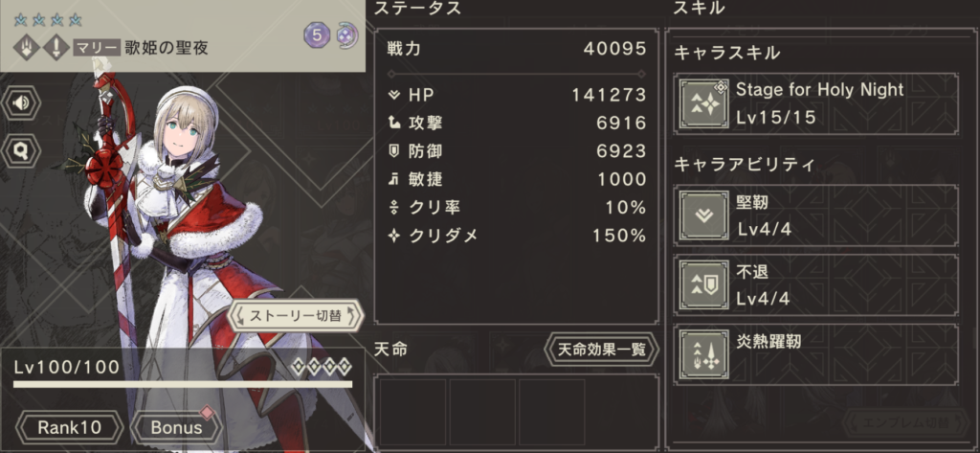Viewport: 980px width, 453px height.
Task: Tap the purple number 5 badge
Action: click(x=317, y=35)
